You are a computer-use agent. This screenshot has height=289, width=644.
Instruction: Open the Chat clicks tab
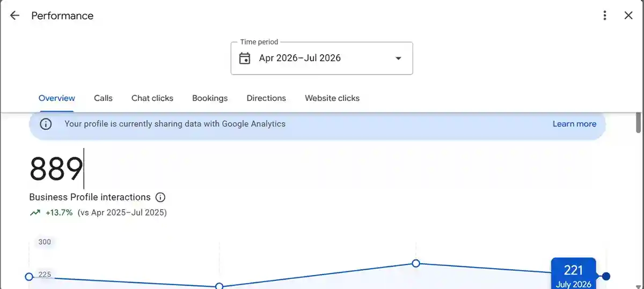pyautogui.click(x=152, y=98)
